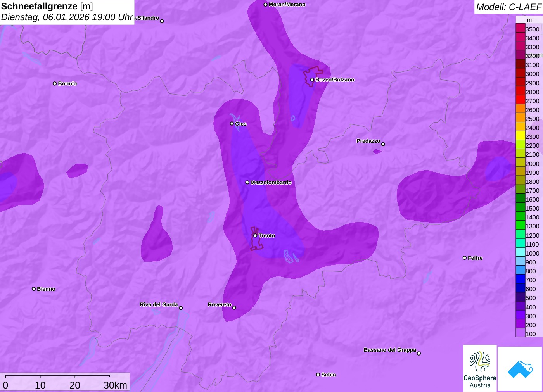Click the Bozen/Bolzano text label
The height and width of the screenshot is (392, 543).
(335, 79)
